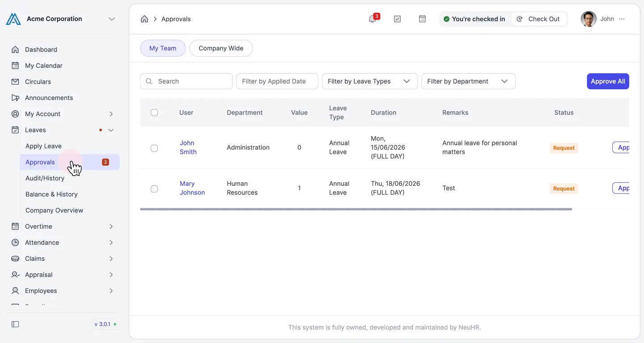The image size is (644, 343).
Task: Open Apply Leave in sidebar
Action: click(43, 146)
